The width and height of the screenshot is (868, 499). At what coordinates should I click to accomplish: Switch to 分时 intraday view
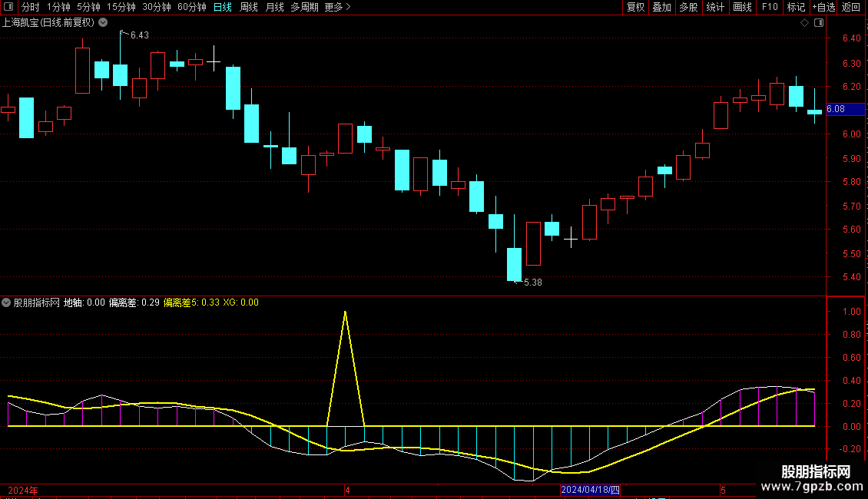(31, 7)
